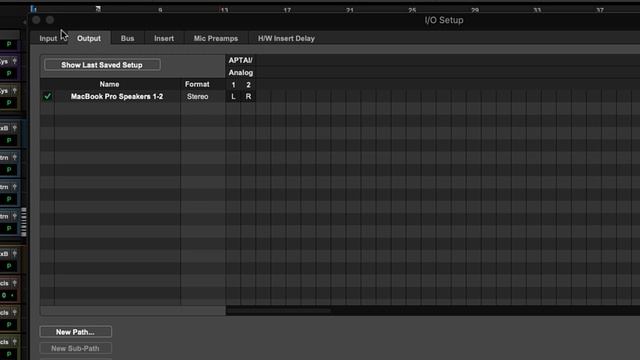Screen dimensions: 640x360
Task: View the H/W Insert Delay tab
Action: pos(286,38)
